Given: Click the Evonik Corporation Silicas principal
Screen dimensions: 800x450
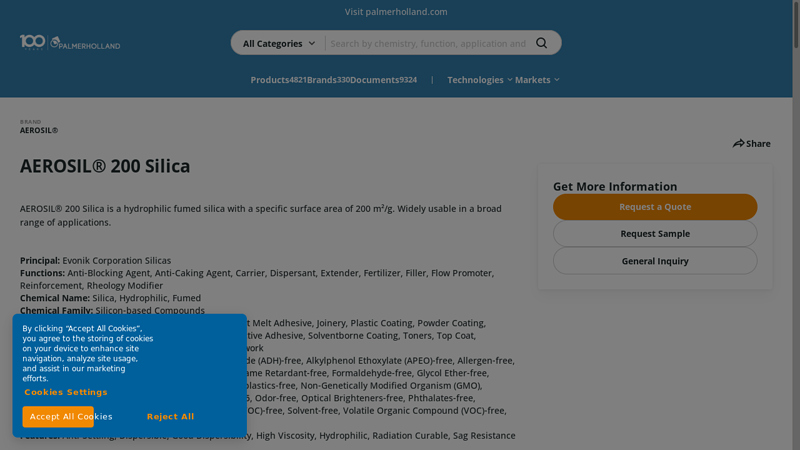Looking at the screenshot, I should pos(116,261).
